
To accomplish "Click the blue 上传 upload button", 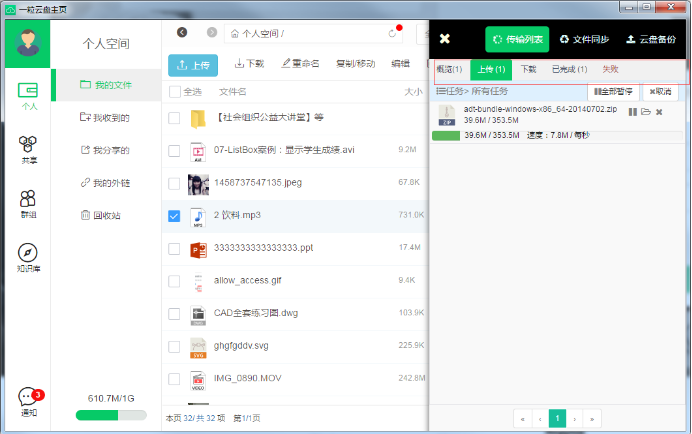I will tap(193, 64).
